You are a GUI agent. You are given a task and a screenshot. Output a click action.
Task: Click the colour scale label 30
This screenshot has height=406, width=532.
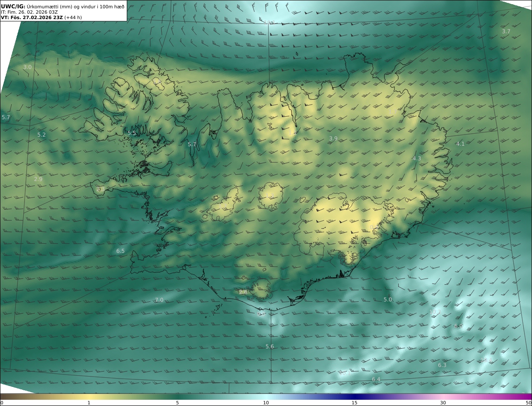(443, 403)
